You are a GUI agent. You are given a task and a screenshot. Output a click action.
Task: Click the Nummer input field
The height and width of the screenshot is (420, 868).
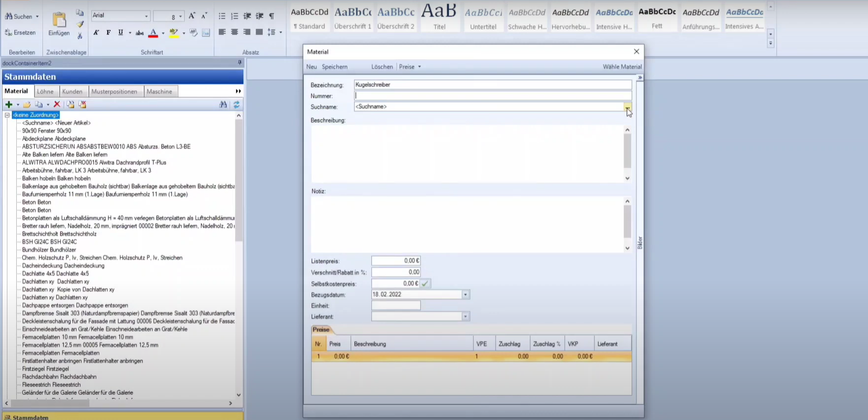coord(493,96)
